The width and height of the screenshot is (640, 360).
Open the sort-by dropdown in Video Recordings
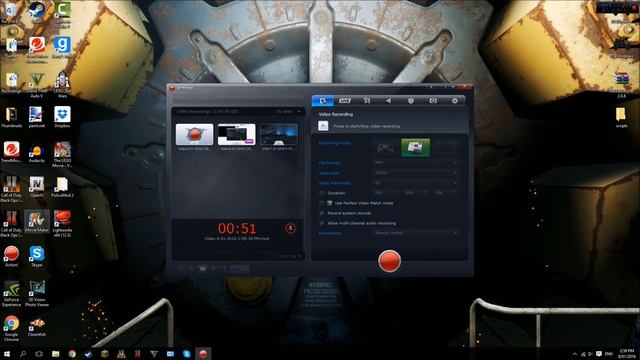pos(289,111)
